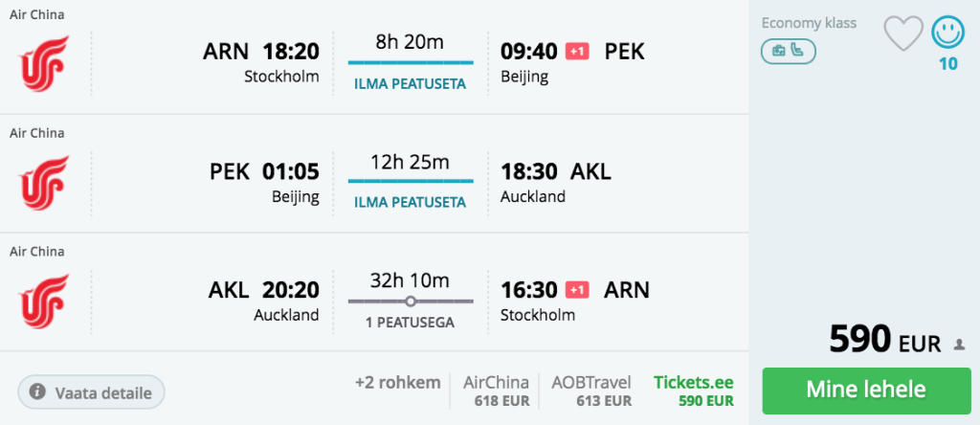
Task: Expand the +2 rohkem price offers
Action: pyautogui.click(x=398, y=383)
